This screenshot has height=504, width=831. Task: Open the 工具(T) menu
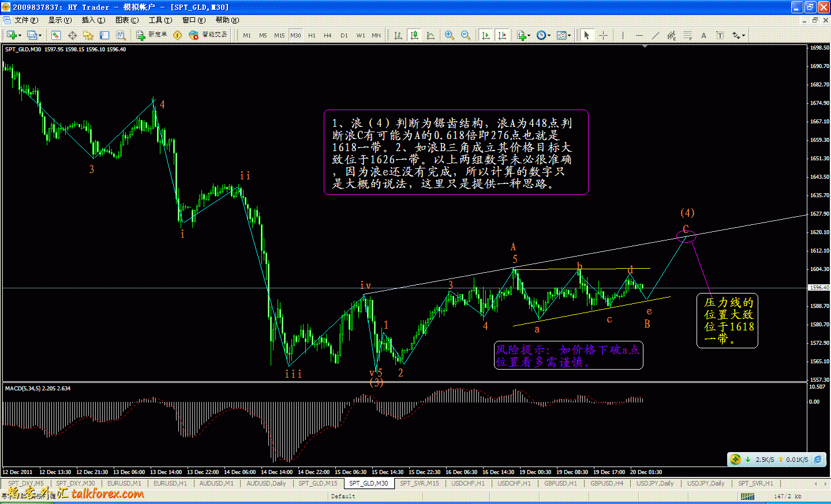(160, 20)
